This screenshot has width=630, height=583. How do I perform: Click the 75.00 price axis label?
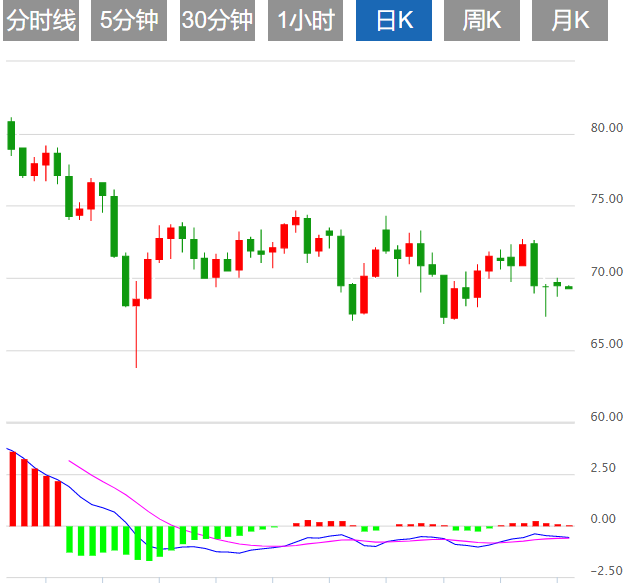[x=606, y=200]
